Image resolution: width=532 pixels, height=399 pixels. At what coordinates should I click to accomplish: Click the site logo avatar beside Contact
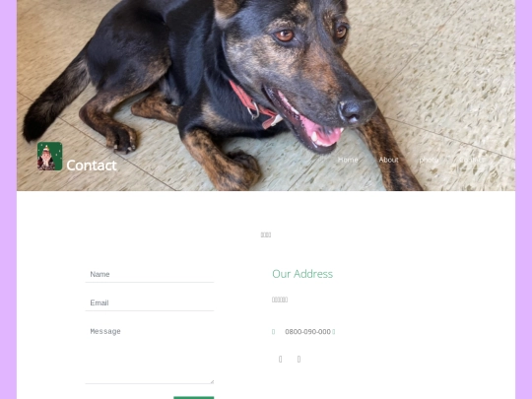click(49, 156)
